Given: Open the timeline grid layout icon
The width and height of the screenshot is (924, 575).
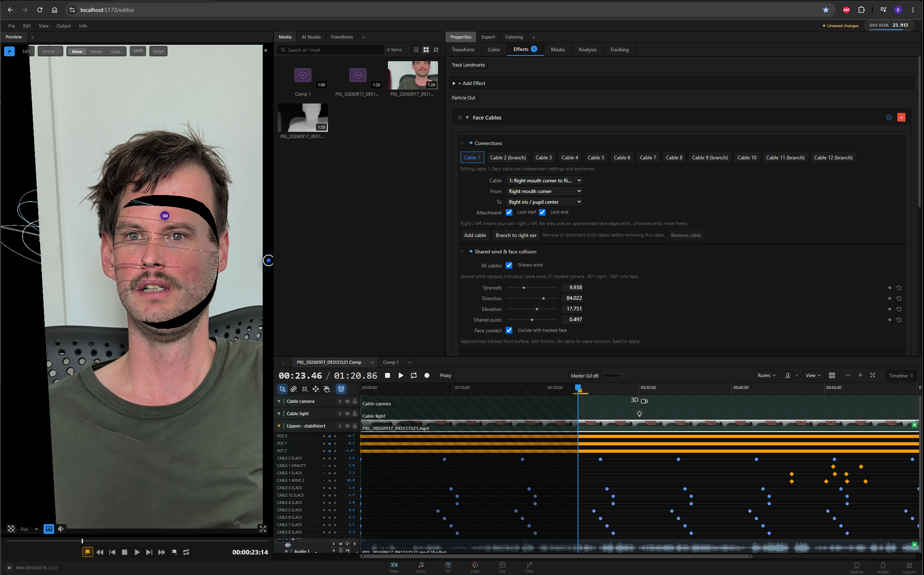Looking at the screenshot, I should 832,375.
